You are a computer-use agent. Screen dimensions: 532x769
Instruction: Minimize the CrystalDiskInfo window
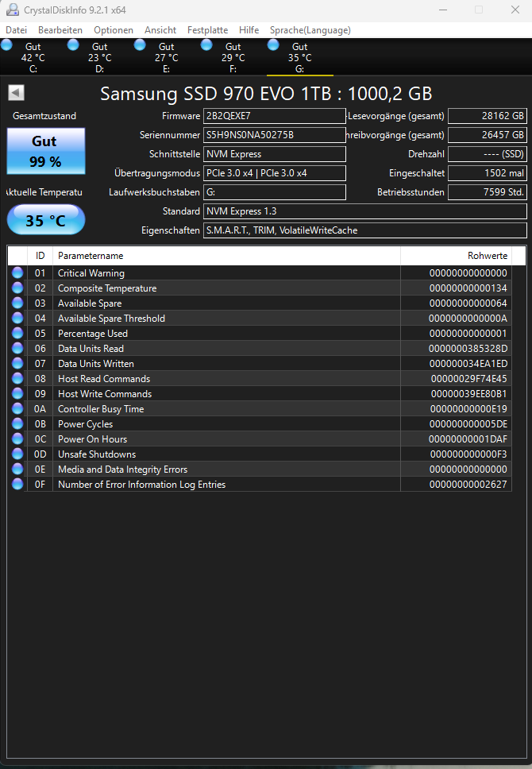(x=443, y=10)
